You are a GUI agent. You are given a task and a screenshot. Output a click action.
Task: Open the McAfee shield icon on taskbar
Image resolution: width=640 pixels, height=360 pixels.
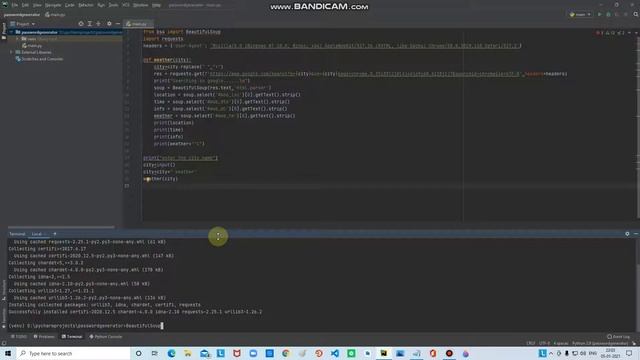[237, 353]
